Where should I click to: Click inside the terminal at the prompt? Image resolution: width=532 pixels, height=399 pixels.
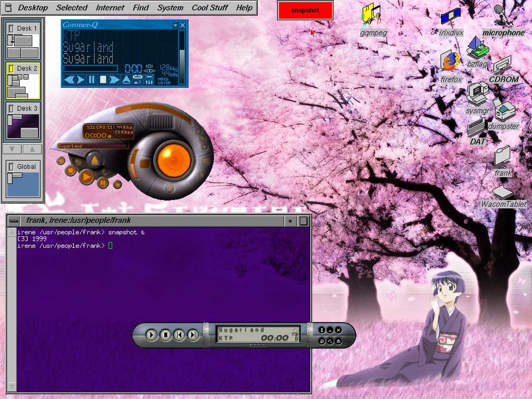110,245
